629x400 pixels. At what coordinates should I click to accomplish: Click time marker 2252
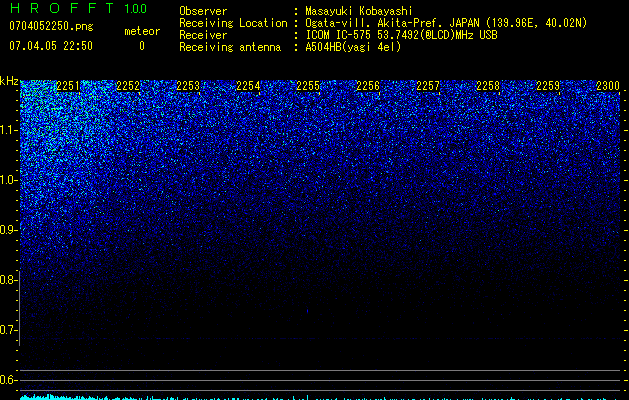click(x=128, y=86)
